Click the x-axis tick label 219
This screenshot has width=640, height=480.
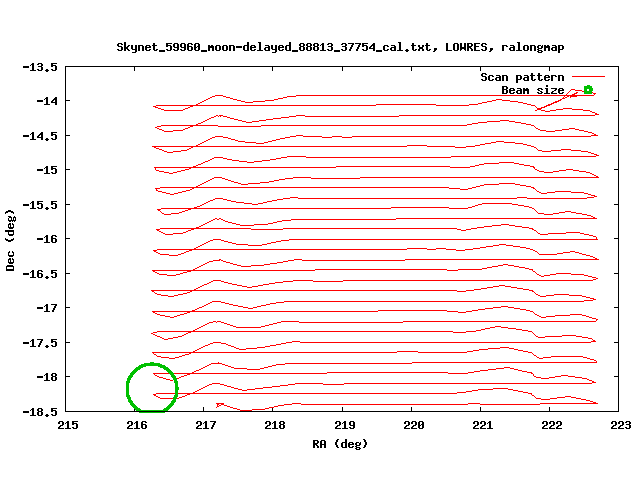click(345, 425)
